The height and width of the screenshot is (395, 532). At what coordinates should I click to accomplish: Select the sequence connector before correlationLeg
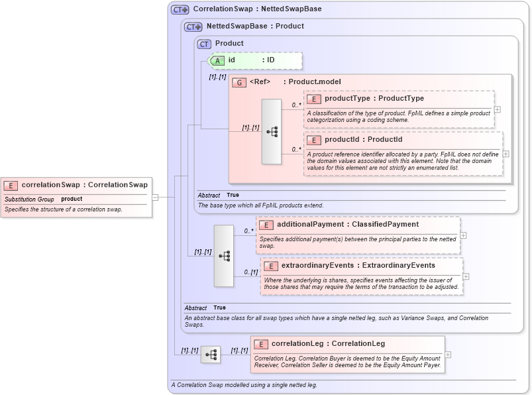click(211, 355)
